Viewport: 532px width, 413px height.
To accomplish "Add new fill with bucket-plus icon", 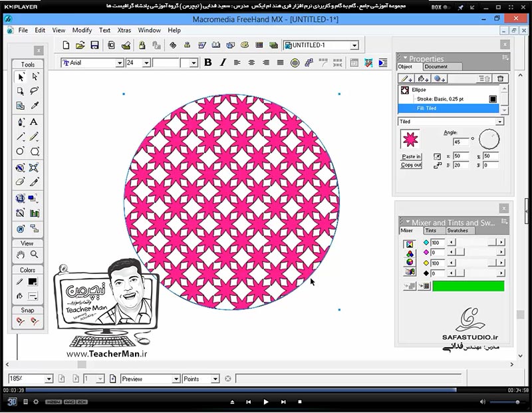I will click(423, 78).
